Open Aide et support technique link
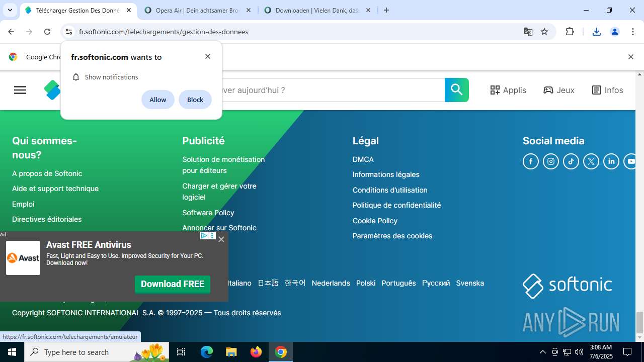This screenshot has width=644, height=362. tap(55, 189)
